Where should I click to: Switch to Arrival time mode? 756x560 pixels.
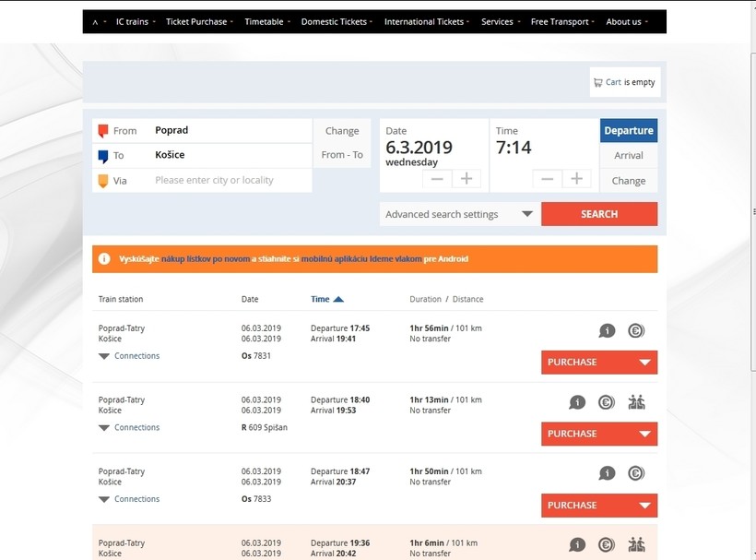click(628, 156)
